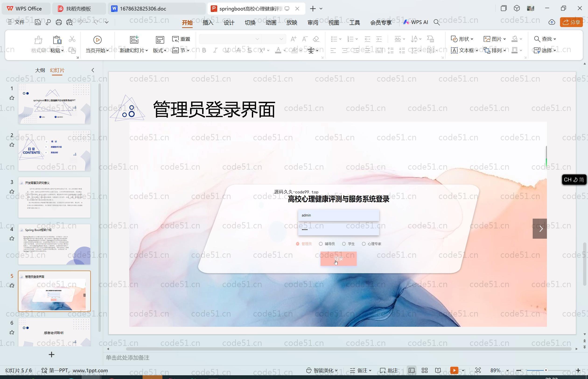
Task: Click the Increase Indent icon
Action: (x=379, y=39)
